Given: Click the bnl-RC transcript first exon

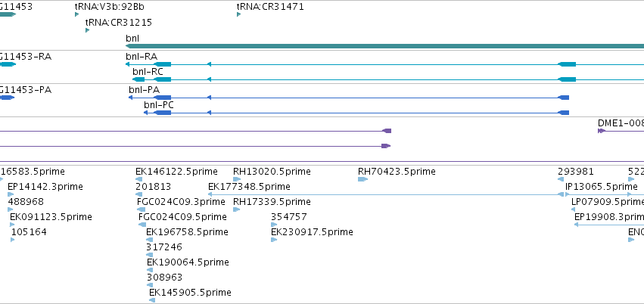Looking at the screenshot, I should pos(138,79).
